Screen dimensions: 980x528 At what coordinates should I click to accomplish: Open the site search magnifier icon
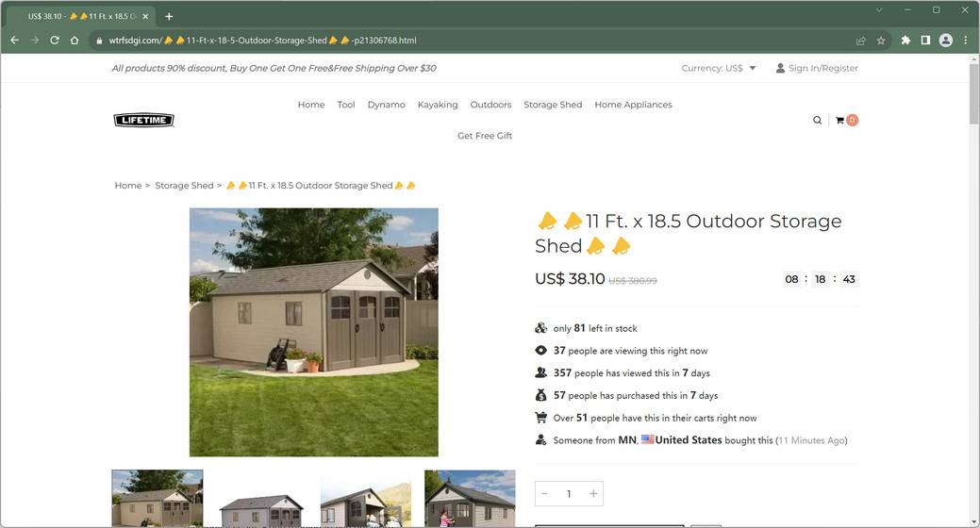[x=817, y=120]
